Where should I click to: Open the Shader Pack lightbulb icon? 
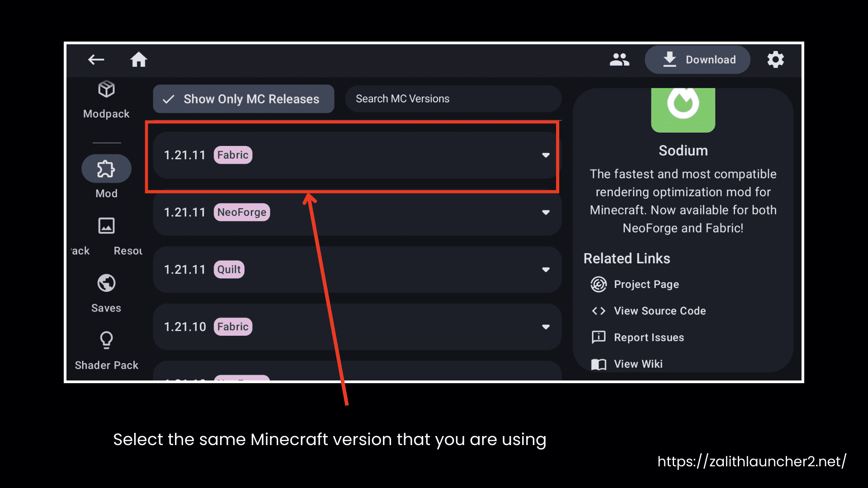[107, 340]
